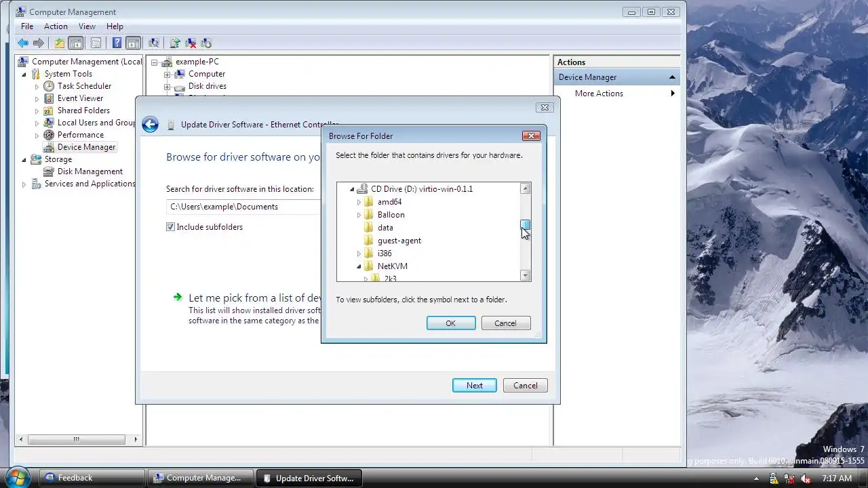Click the driver location path input field
The width and height of the screenshot is (868, 488).
(244, 207)
